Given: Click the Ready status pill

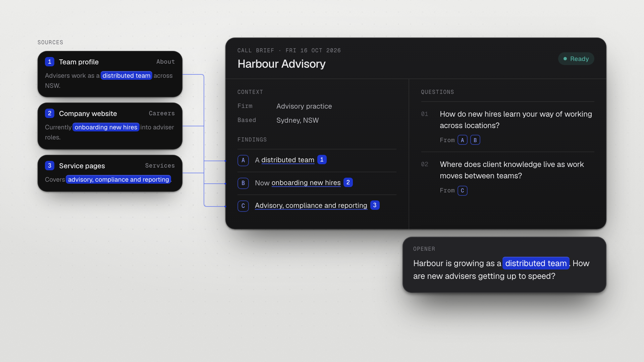Looking at the screenshot, I should pos(576,59).
